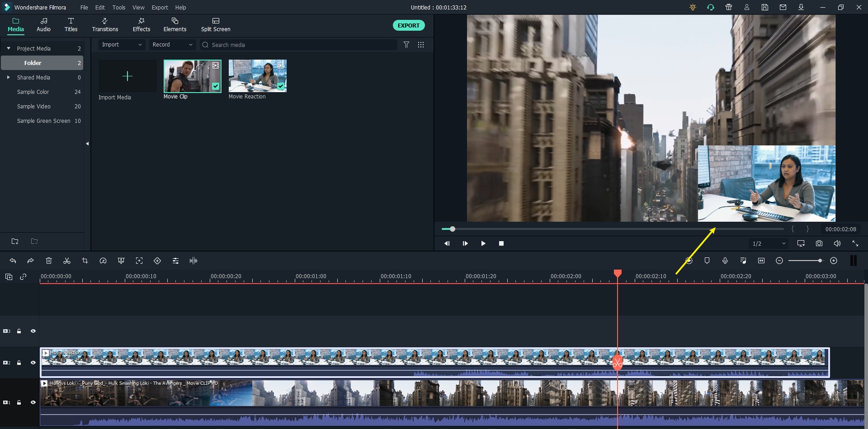Open the Green Screen tool icon
This screenshot has height=429, width=868.
(x=121, y=261)
